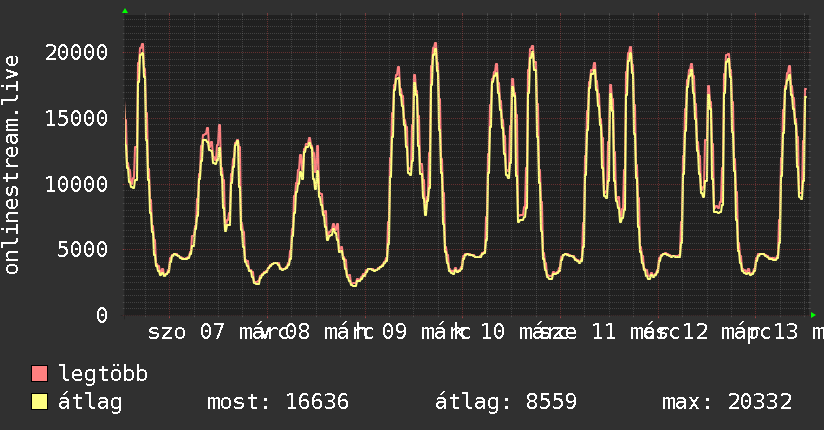Click the most: 16636 value
824x430 pixels.
point(278,402)
